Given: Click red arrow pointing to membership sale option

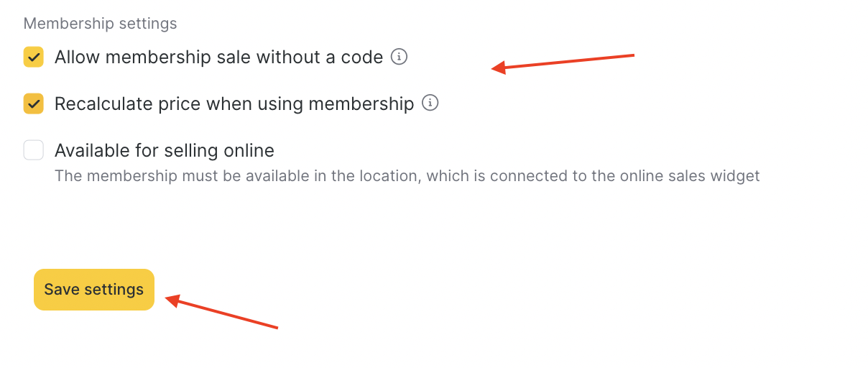Looking at the screenshot, I should pyautogui.click(x=563, y=63).
